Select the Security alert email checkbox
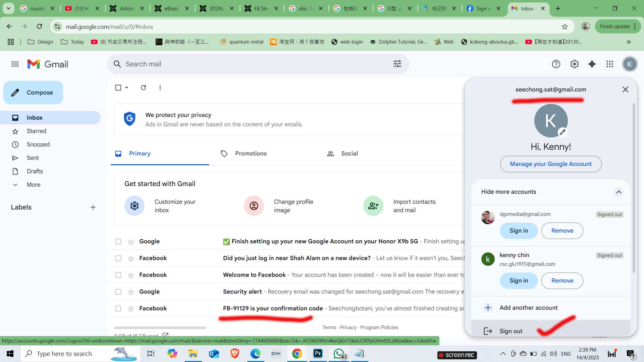This screenshot has height=362, width=644. click(x=118, y=292)
